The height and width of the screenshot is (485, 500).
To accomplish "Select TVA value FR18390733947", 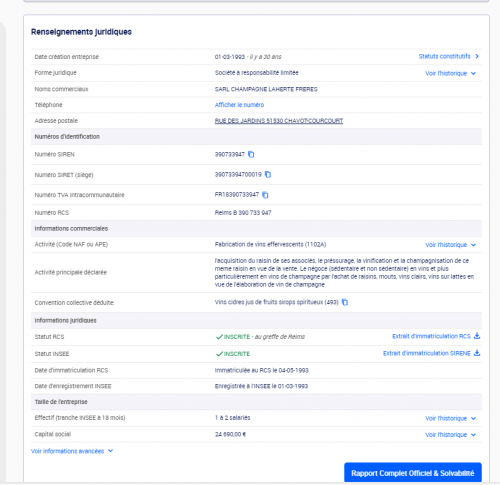I will (x=237, y=194).
